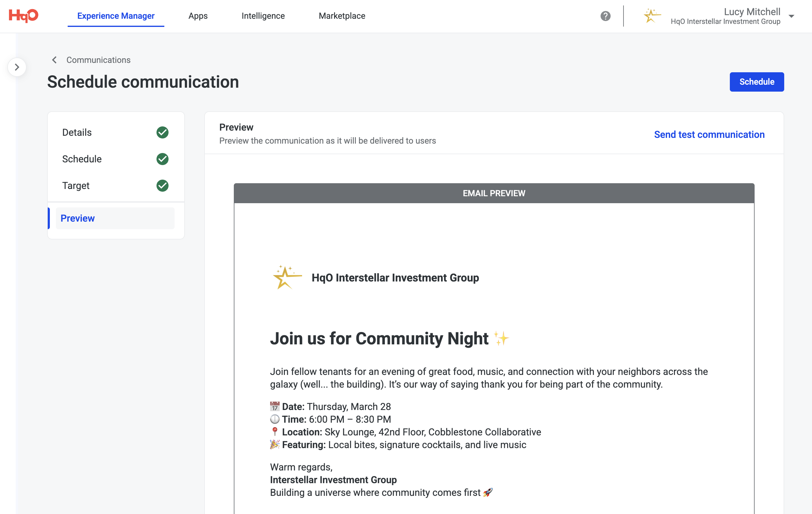Open the help question mark icon
Viewport: 812px width, 514px height.
[x=605, y=16]
